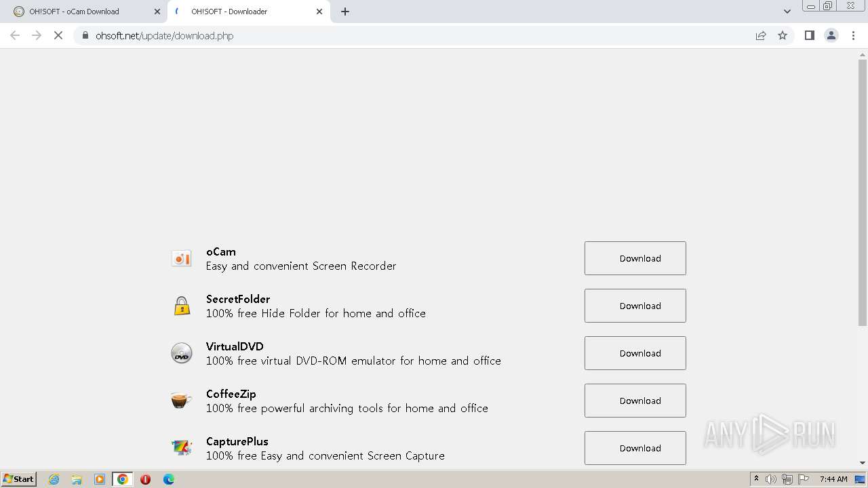This screenshot has height=488, width=868.
Task: Click the VirtualDVD product name
Action: point(235,346)
